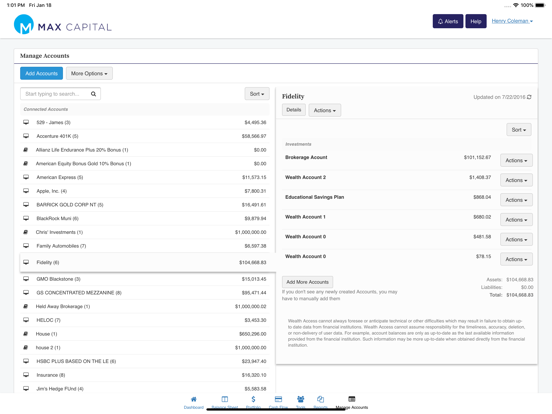Click the monitor icon beside HELOC

[x=26, y=320]
